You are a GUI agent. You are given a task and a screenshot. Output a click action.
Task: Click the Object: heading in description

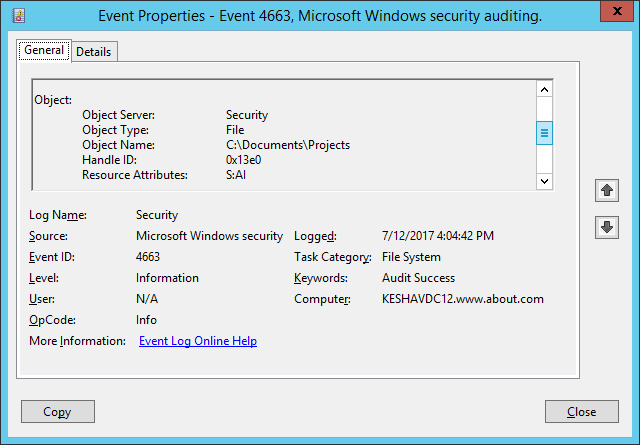click(53, 100)
